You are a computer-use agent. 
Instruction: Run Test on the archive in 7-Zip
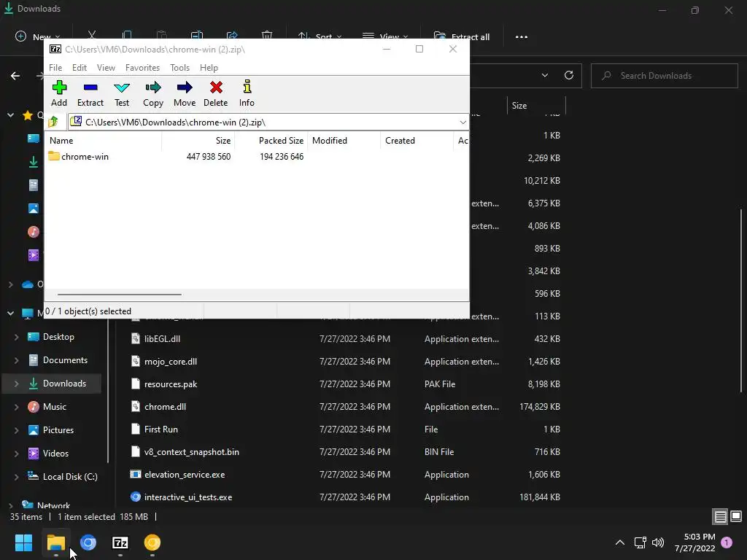pos(122,93)
